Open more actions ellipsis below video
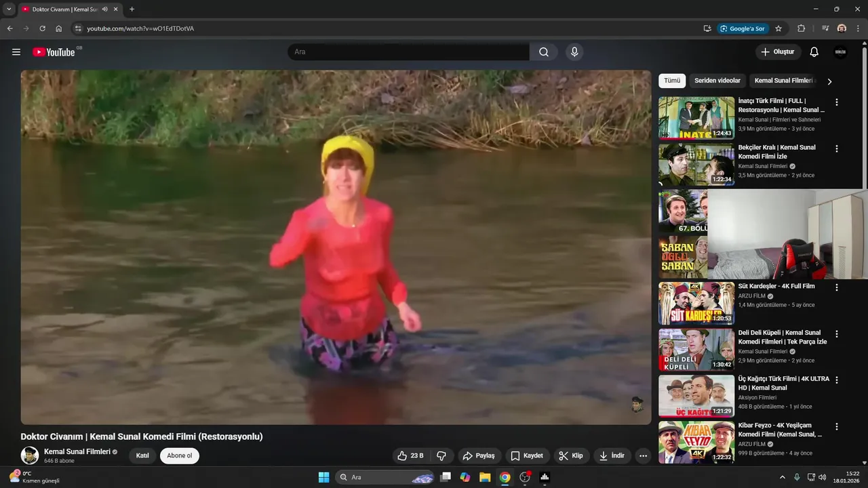 (x=643, y=455)
